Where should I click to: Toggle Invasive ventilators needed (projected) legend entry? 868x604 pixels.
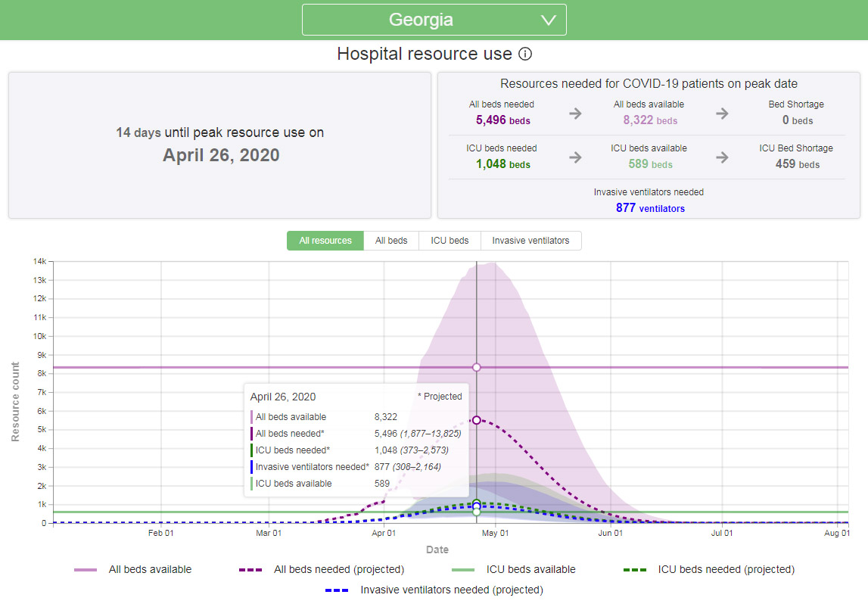pos(451,590)
